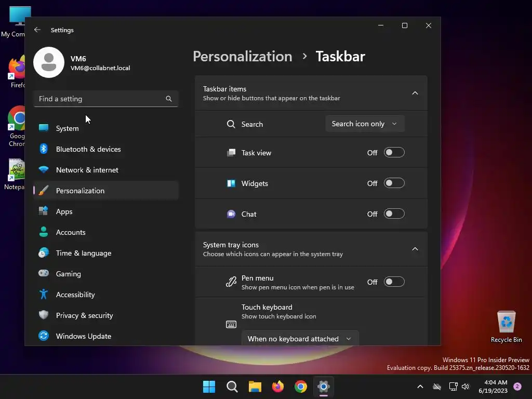
Task: Click the Touch keyboard row icon
Action: (231, 324)
